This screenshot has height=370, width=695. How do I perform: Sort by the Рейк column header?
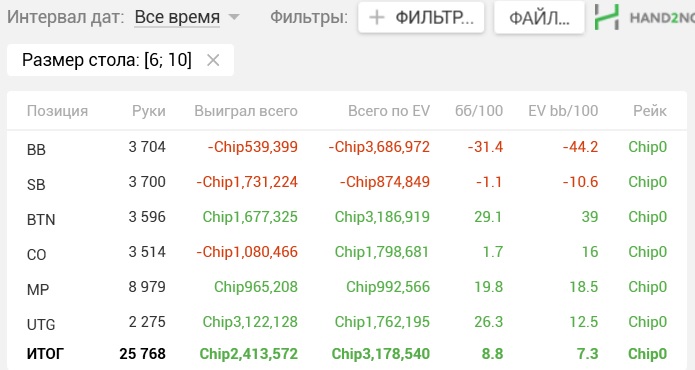click(x=650, y=111)
